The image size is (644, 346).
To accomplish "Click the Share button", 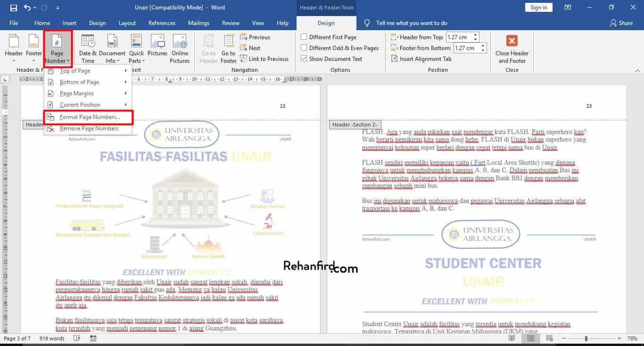I will click(621, 23).
